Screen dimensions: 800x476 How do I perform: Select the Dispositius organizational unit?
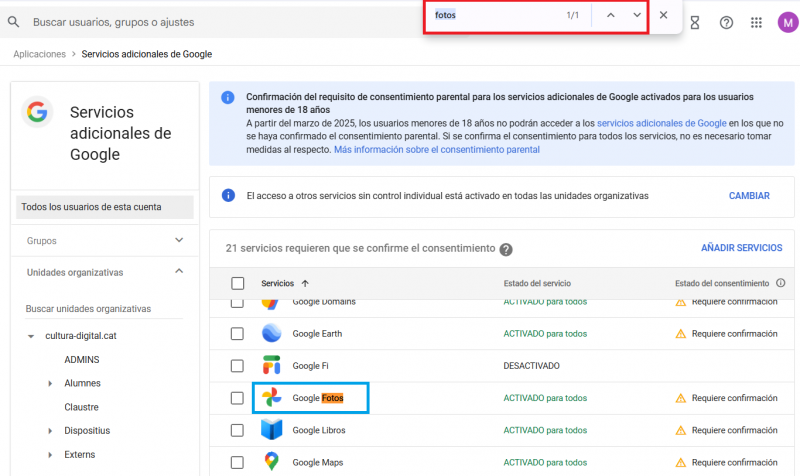point(87,431)
